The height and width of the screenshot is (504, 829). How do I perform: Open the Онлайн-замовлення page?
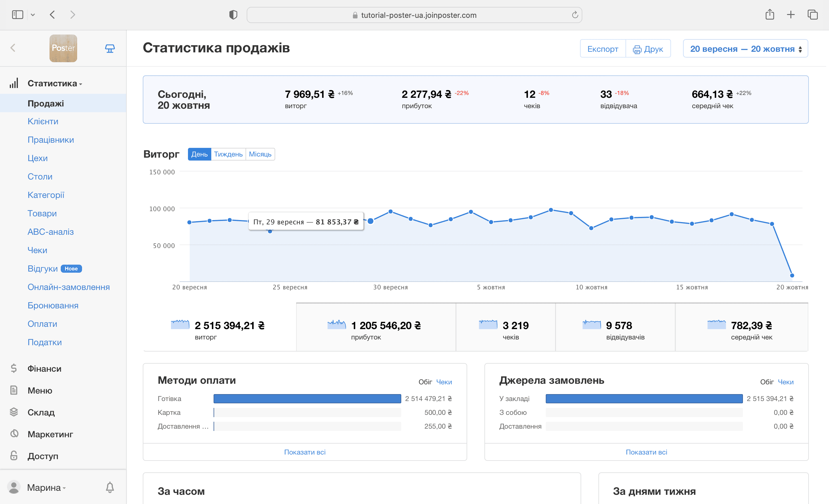(69, 287)
